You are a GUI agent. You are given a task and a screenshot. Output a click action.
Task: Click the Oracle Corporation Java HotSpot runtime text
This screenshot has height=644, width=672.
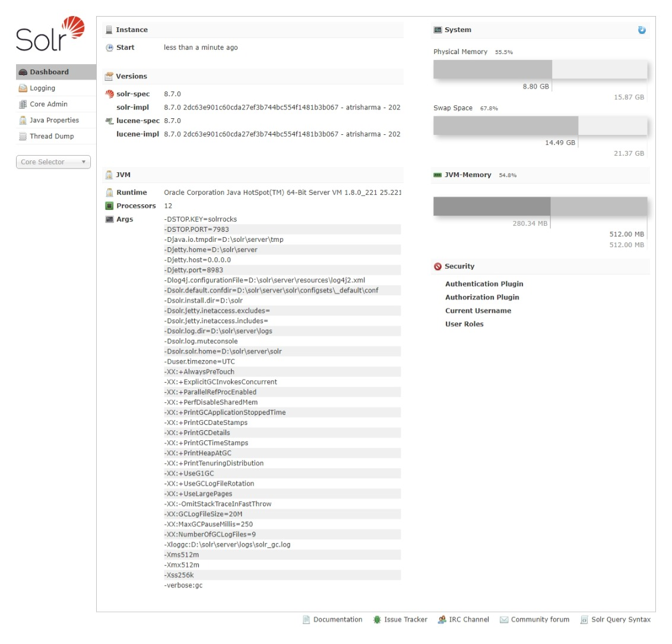pos(283,192)
